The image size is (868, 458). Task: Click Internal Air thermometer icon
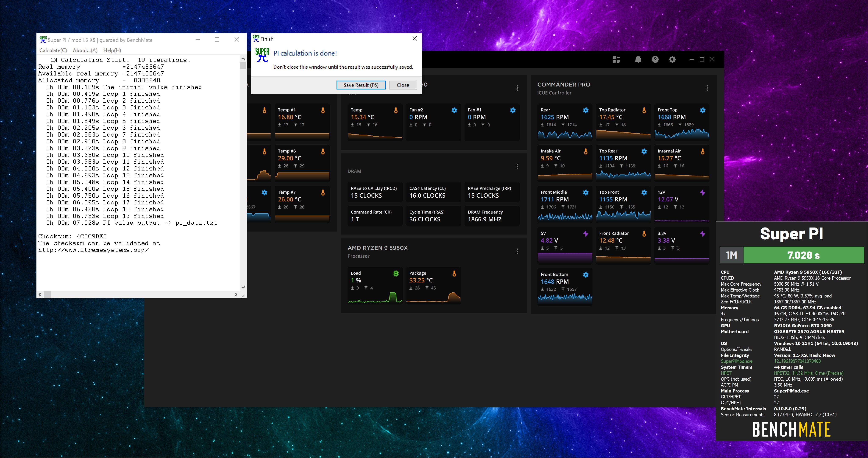coord(702,151)
